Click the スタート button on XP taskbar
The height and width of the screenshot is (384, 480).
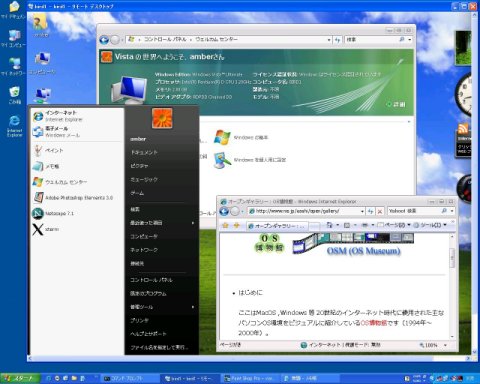click(x=19, y=378)
